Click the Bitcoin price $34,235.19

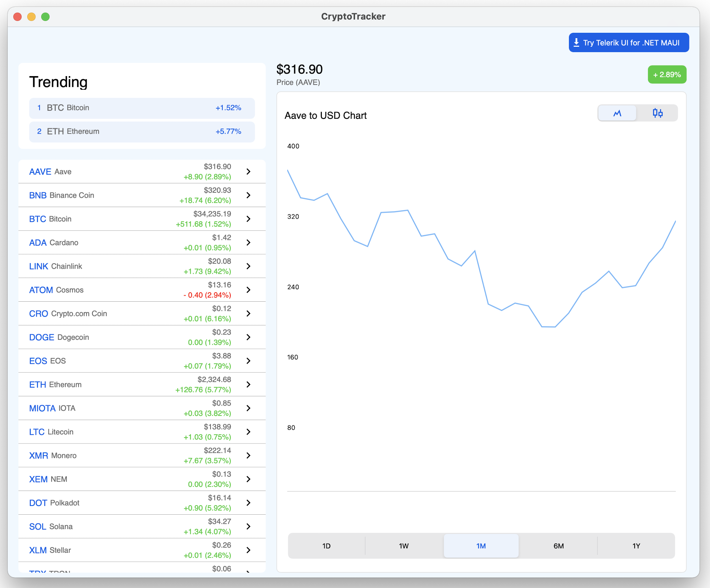(x=212, y=214)
